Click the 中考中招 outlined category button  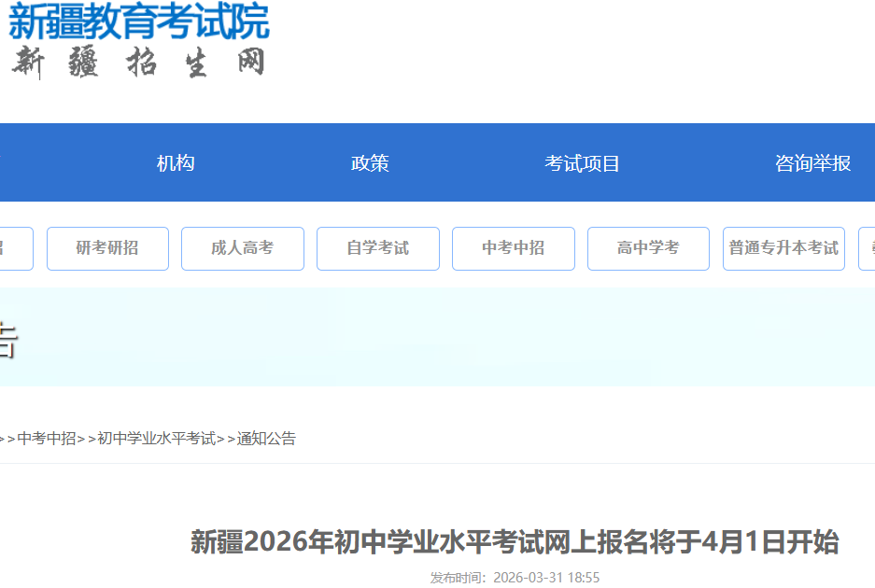[514, 248]
